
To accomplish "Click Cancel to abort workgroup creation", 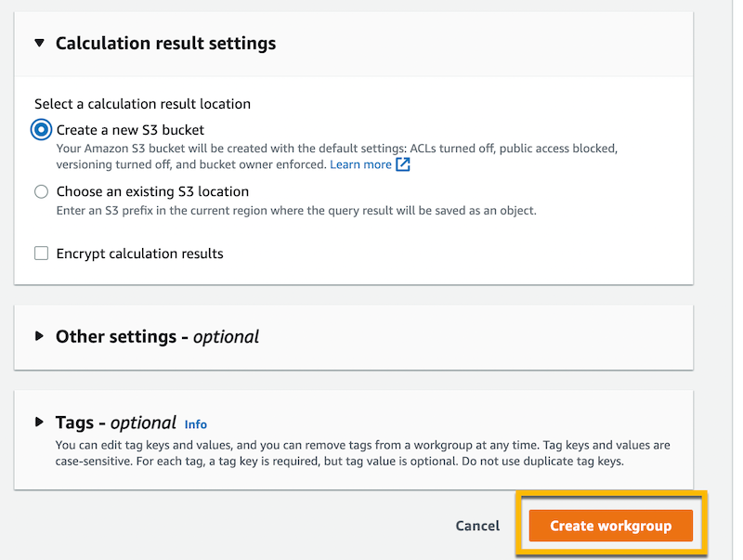I will [477, 526].
